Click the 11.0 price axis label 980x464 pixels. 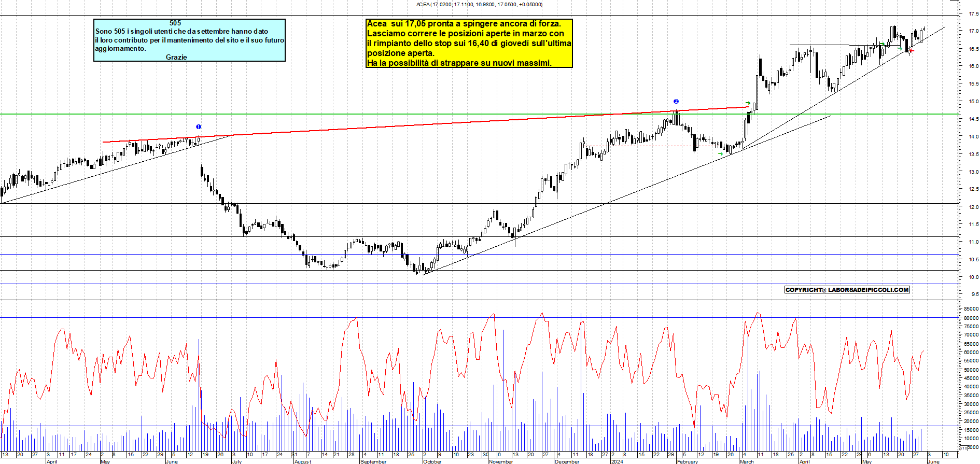[x=974, y=242]
